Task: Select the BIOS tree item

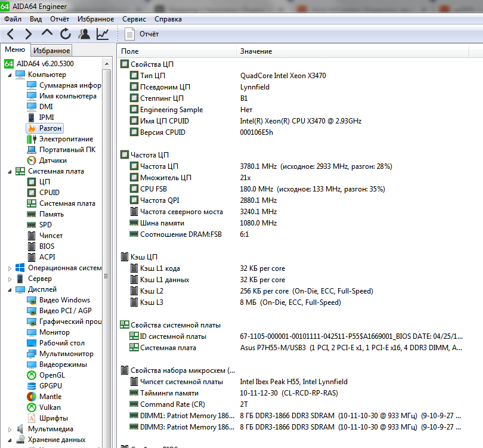Action: pyautogui.click(x=41, y=246)
